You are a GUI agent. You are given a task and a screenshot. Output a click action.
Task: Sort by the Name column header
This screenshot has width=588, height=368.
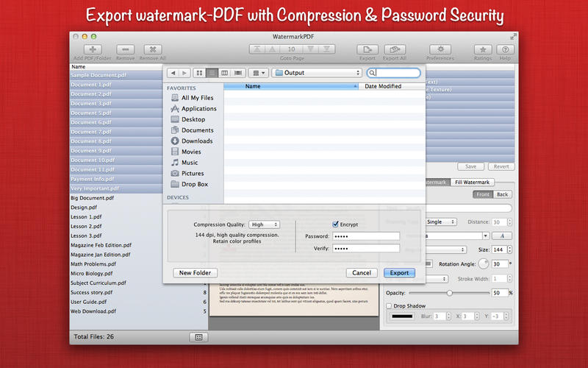(x=291, y=86)
